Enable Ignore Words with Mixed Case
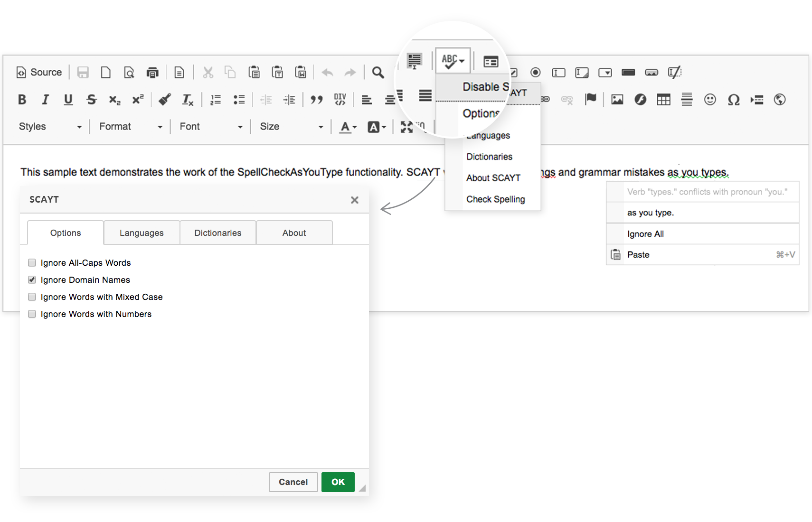 [x=32, y=297]
